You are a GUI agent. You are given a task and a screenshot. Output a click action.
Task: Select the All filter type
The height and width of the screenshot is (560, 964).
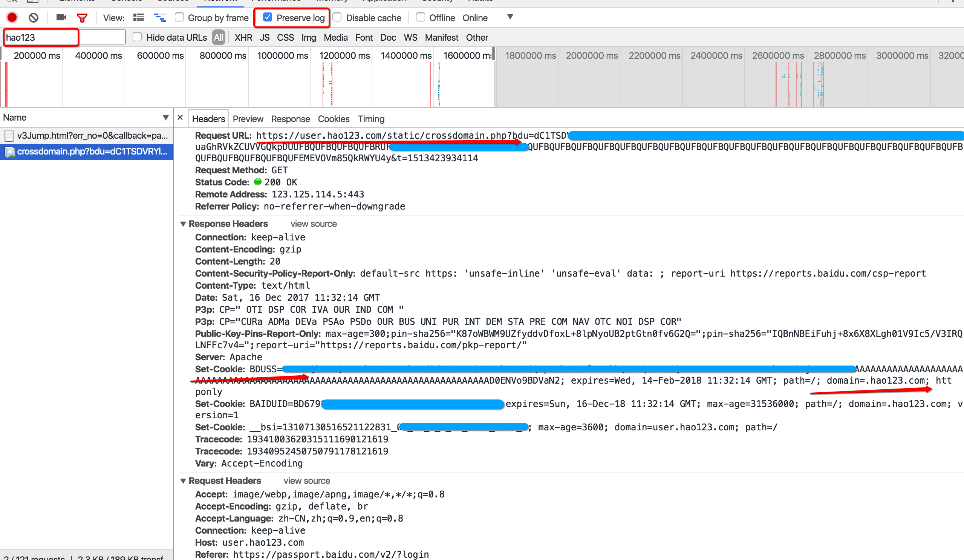[x=219, y=37]
